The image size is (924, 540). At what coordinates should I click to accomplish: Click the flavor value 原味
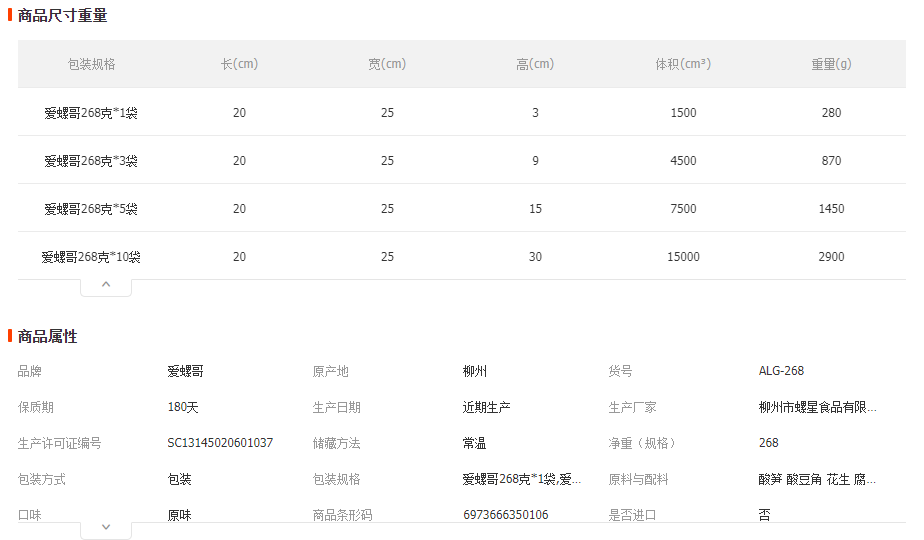click(x=180, y=515)
